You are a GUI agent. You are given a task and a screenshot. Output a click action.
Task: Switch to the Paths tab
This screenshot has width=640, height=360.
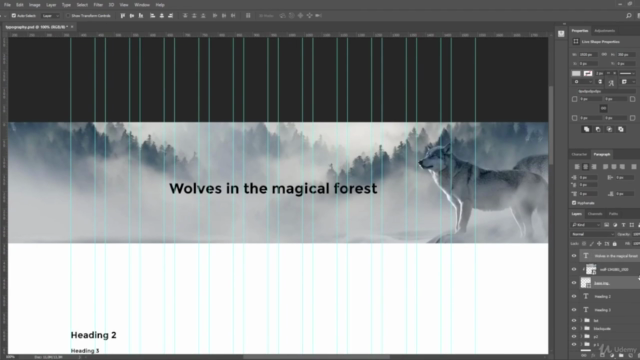(613, 214)
